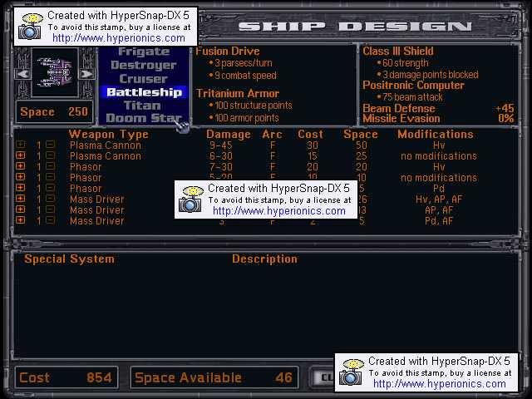This screenshot has height=399, width=532.
Task: Add one unmodified Plasma Cannon with plus
Action: [20, 155]
